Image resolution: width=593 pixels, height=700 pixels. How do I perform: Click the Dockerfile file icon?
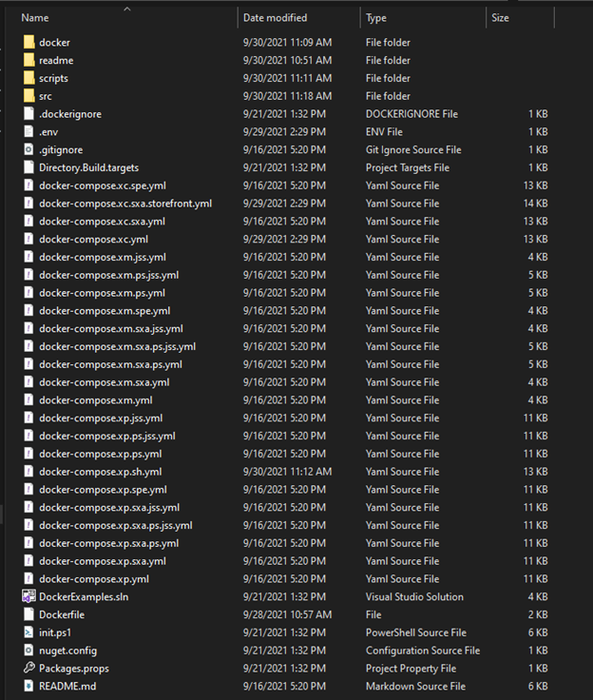click(x=29, y=614)
